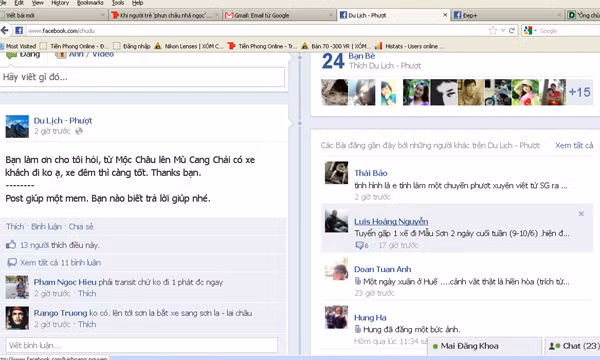Click the 'Hãy viết gì đó...' post box
Viewport: 600px width, 360px height.
[x=142, y=77]
